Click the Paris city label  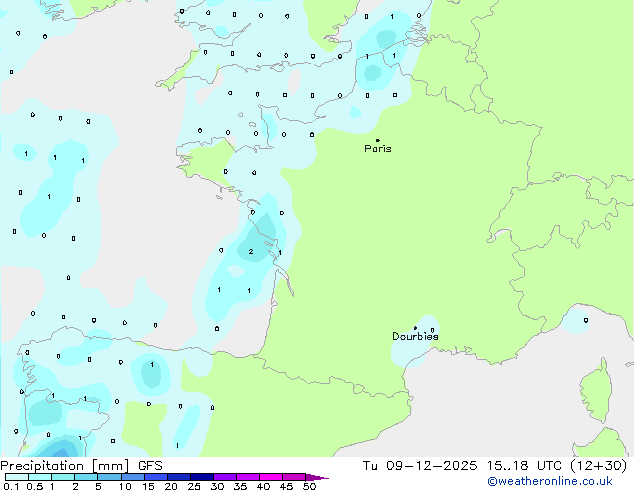tap(378, 149)
